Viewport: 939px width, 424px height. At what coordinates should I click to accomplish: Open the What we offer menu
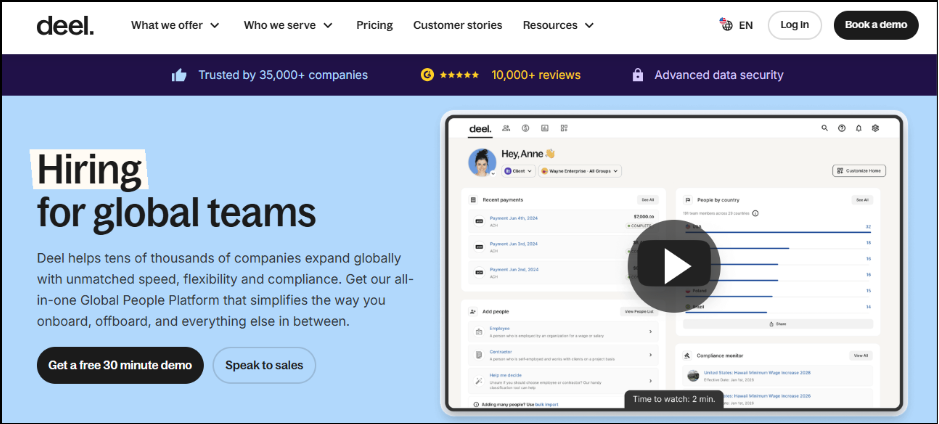click(175, 25)
